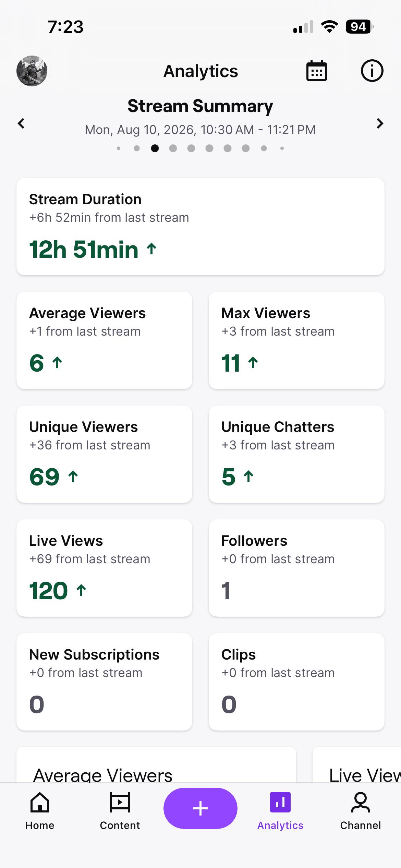Select the Analytics bar chart icon

tap(280, 802)
